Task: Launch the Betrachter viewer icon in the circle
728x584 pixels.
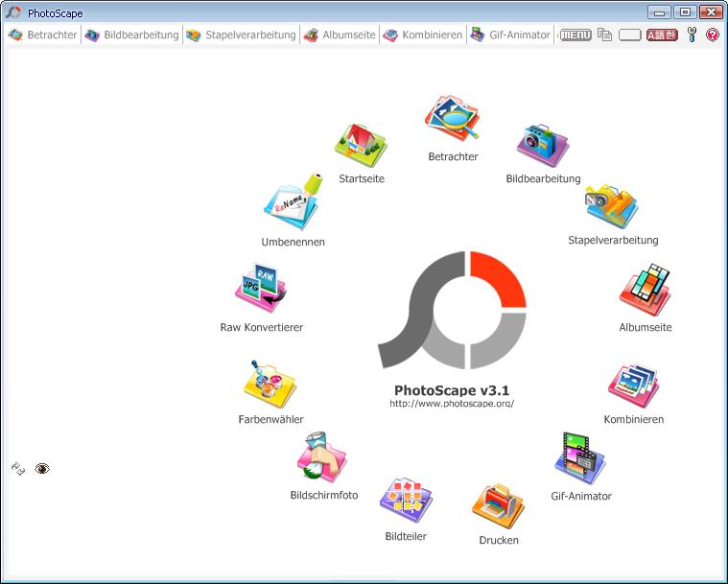Action: click(452, 118)
